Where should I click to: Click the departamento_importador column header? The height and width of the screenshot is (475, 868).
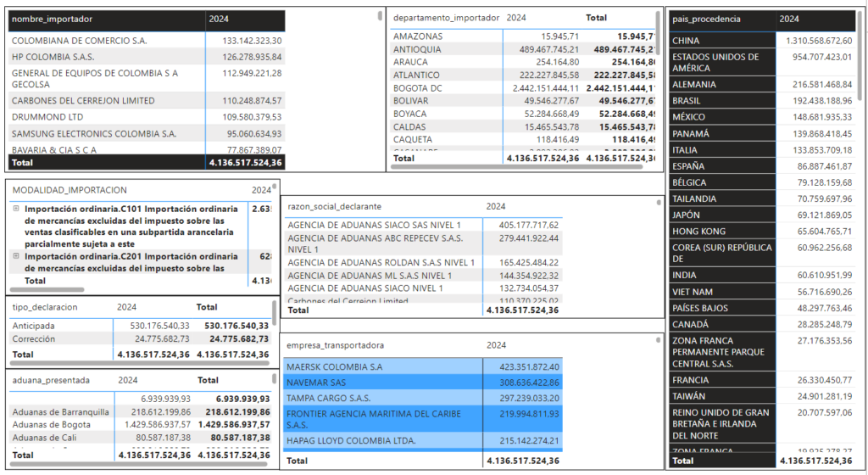446,18
